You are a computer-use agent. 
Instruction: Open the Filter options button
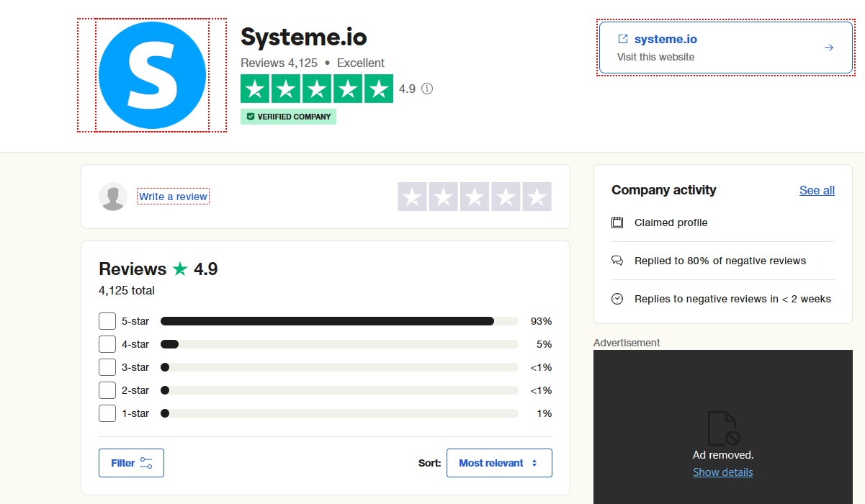pos(131,463)
